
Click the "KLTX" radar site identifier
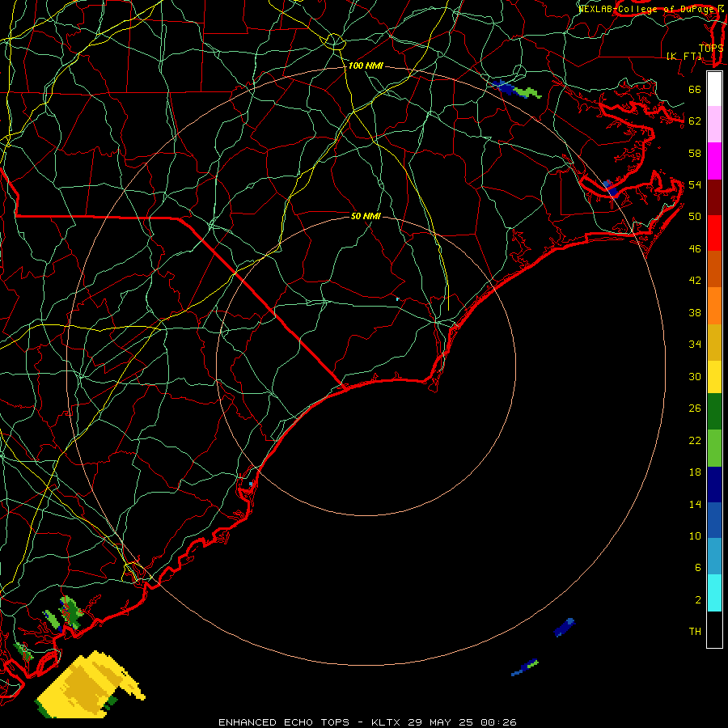click(387, 722)
